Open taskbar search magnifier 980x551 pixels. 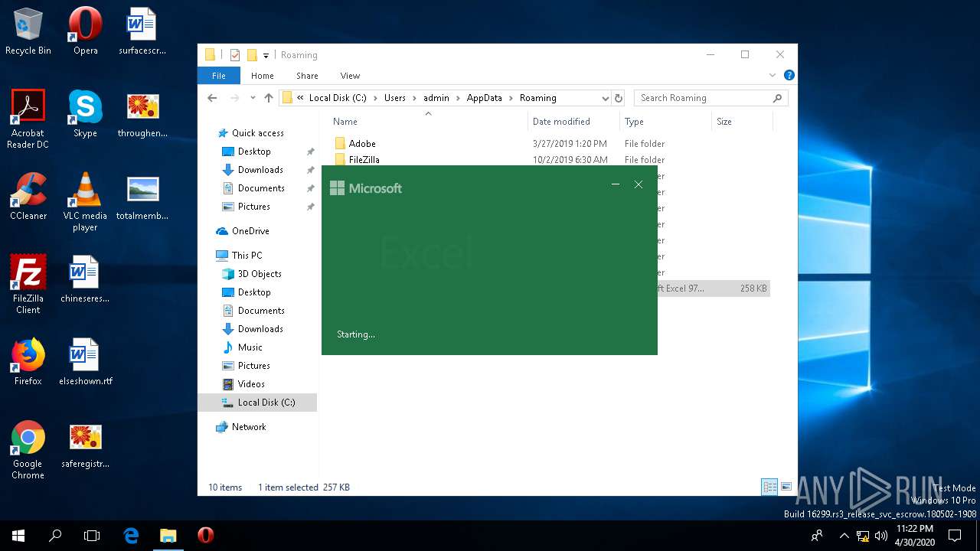[x=55, y=536]
